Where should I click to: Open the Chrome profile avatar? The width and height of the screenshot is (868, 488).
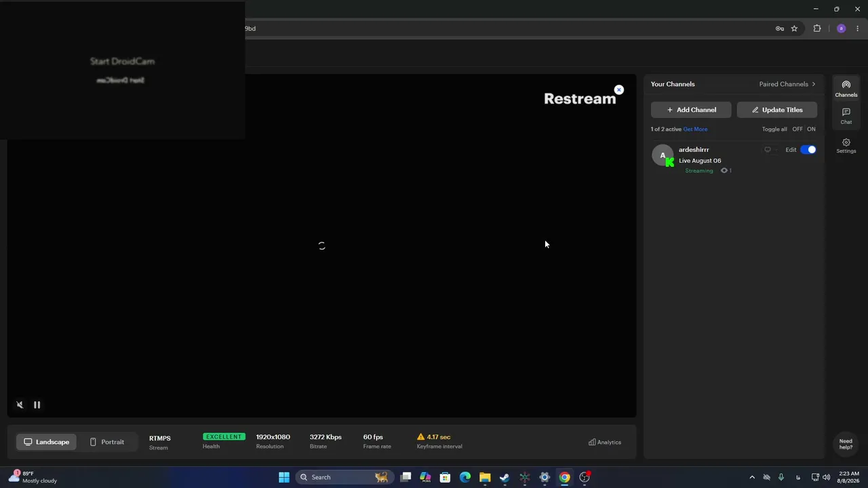point(842,28)
